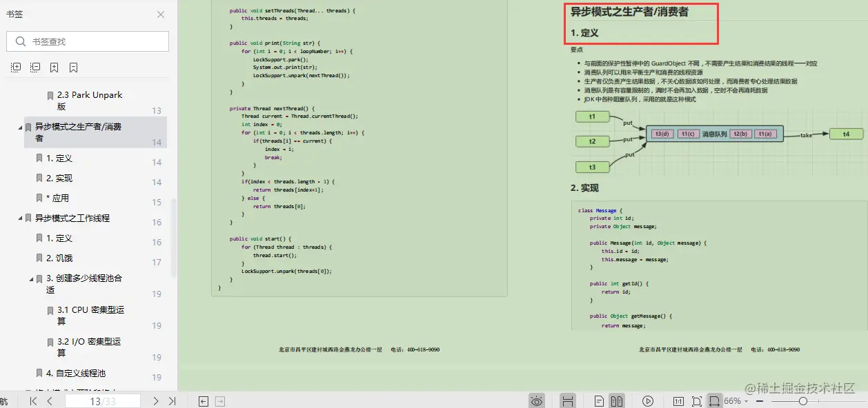Click bookmark icon beside 3.1 CPU 密集型运算

click(x=50, y=310)
